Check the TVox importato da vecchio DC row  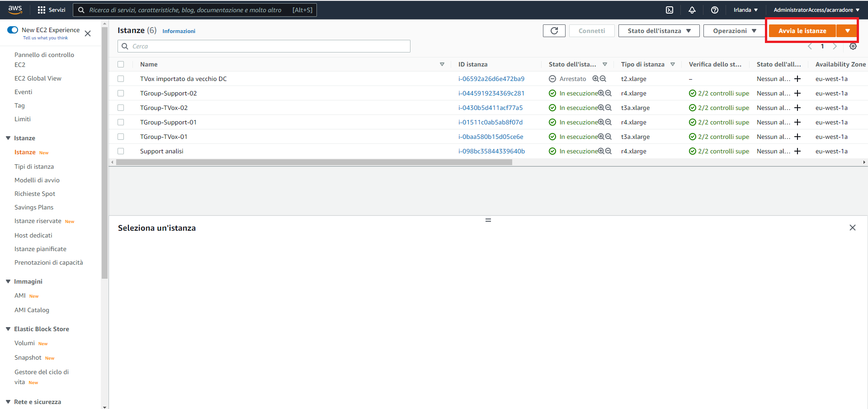(121, 79)
